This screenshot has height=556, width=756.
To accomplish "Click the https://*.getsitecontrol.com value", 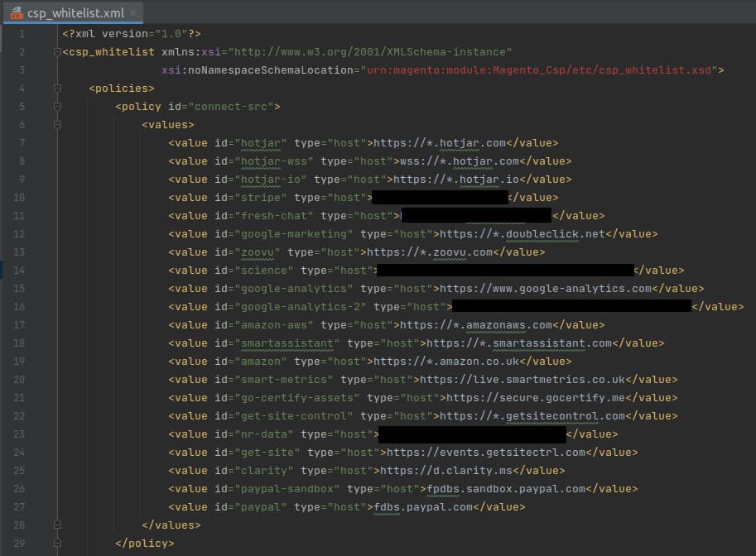I will coord(532,416).
